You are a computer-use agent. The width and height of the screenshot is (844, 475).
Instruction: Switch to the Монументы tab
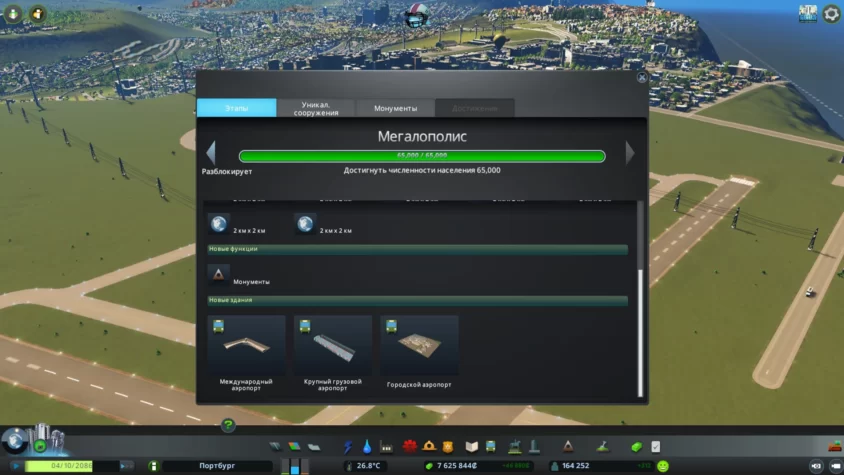[x=396, y=108]
